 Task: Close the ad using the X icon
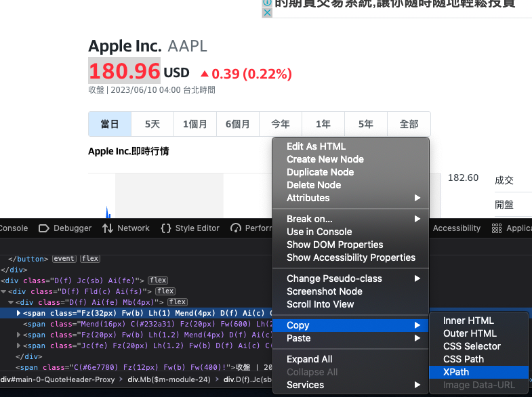click(267, 13)
